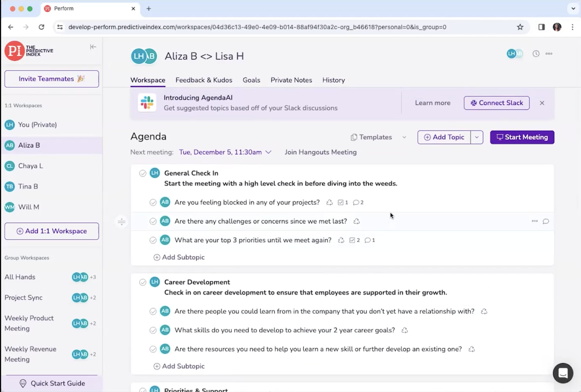Open the Templates dropdown chevron
Image resolution: width=581 pixels, height=392 pixels.
404,137
